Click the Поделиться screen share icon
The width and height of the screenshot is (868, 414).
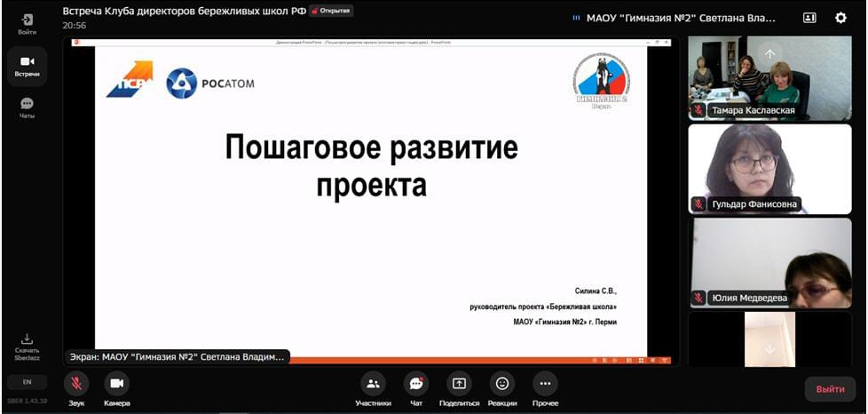(x=459, y=384)
